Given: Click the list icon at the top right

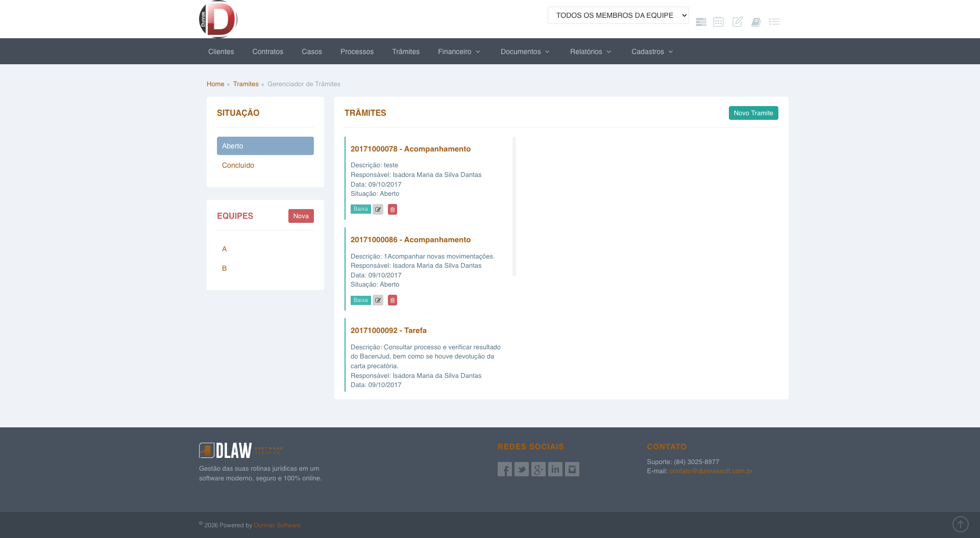Looking at the screenshot, I should click(x=774, y=22).
